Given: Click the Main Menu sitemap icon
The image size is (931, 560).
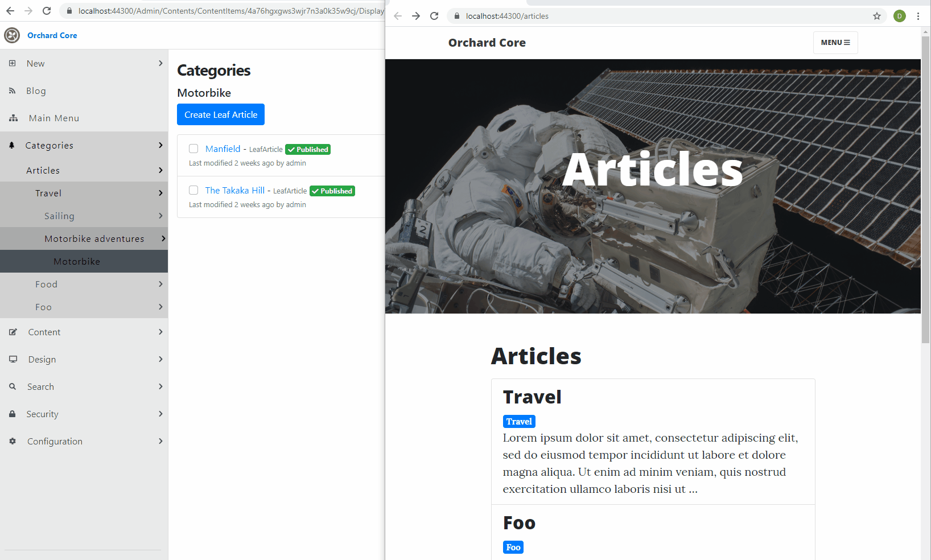Looking at the screenshot, I should pos(14,118).
